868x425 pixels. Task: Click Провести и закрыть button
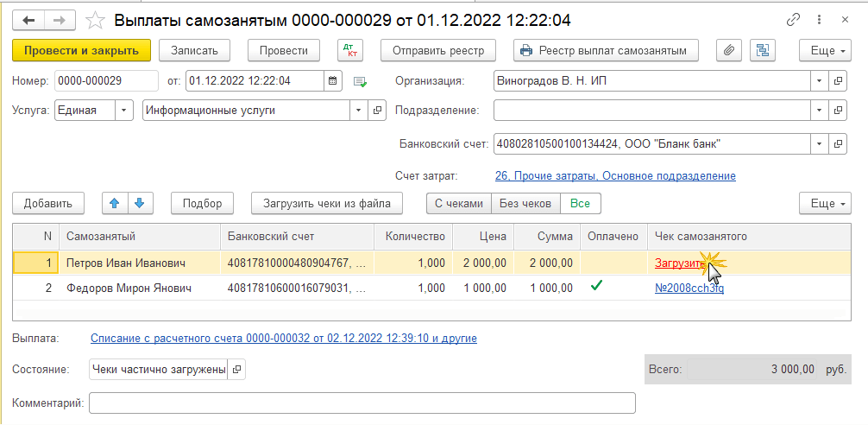82,50
